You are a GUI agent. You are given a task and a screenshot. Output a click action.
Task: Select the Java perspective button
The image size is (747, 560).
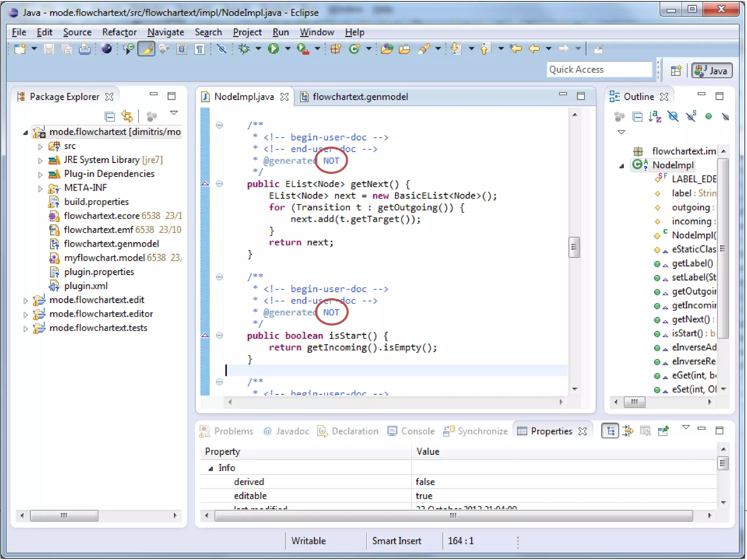(712, 70)
